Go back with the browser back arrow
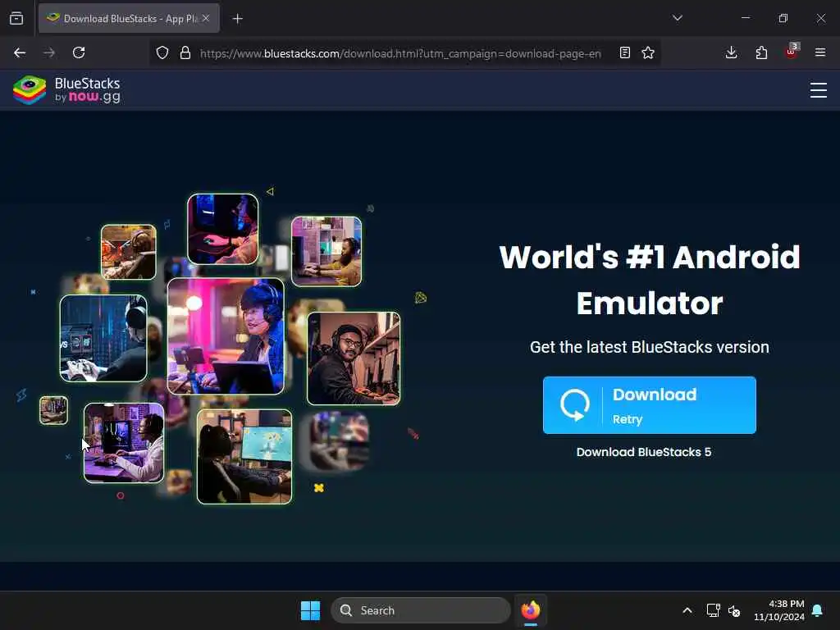The image size is (840, 630). coord(20,52)
